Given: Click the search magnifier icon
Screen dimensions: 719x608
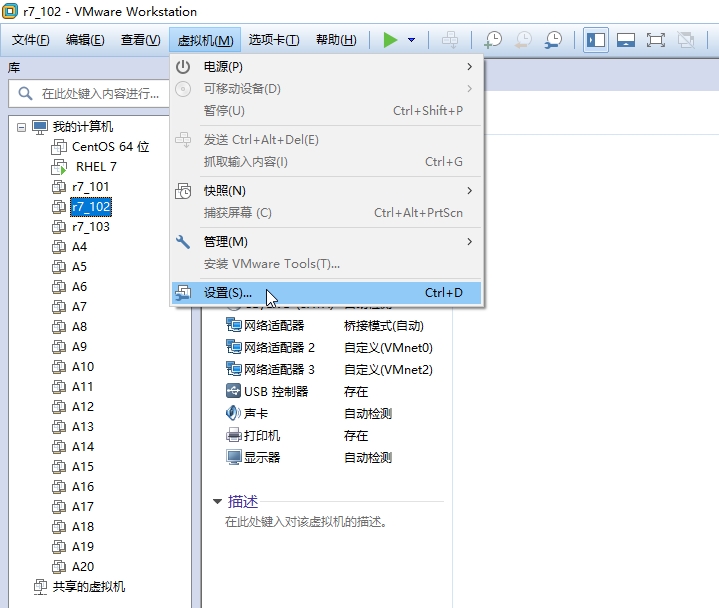Looking at the screenshot, I should (x=25, y=94).
